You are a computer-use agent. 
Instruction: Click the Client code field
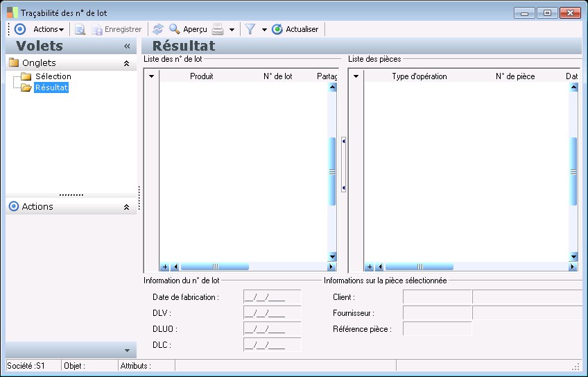pyautogui.click(x=438, y=297)
